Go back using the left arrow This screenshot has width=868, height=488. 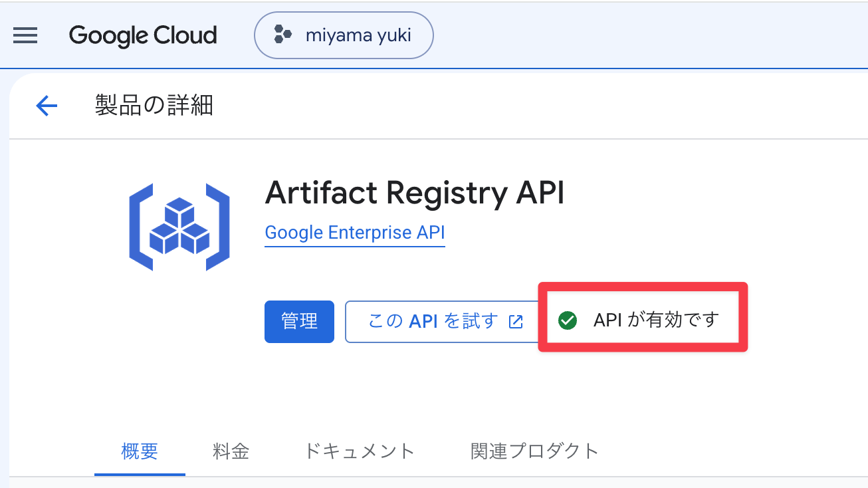[x=47, y=105]
